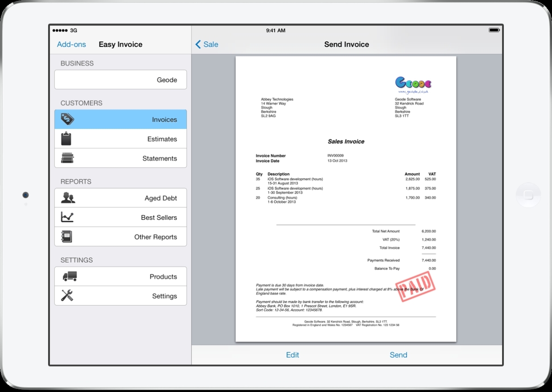Tap the Abbey Technologies address
Viewport: 552px width, 392px height.
click(277, 107)
